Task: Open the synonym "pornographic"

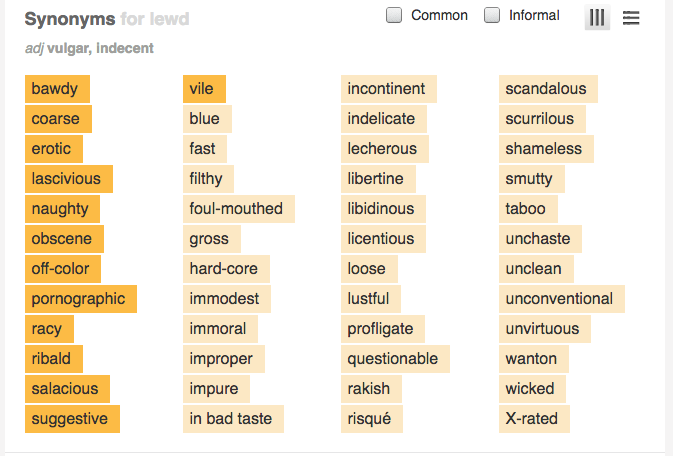Action: pos(80,299)
